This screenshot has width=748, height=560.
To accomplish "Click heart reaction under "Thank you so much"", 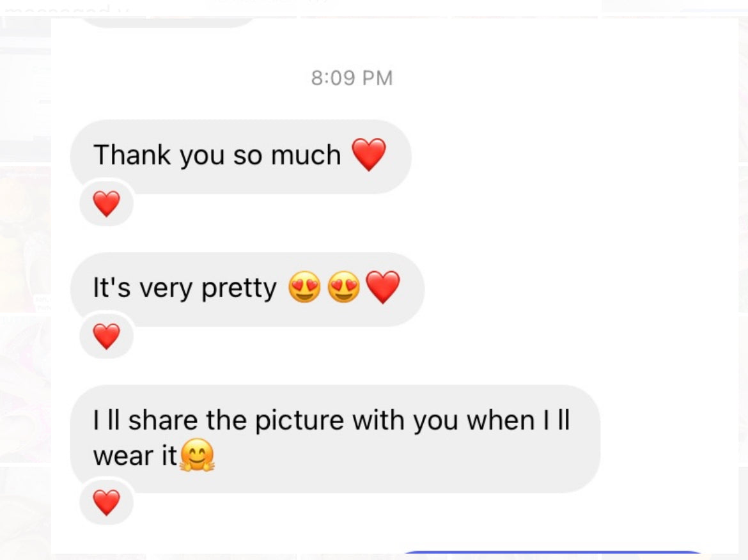I will (106, 204).
